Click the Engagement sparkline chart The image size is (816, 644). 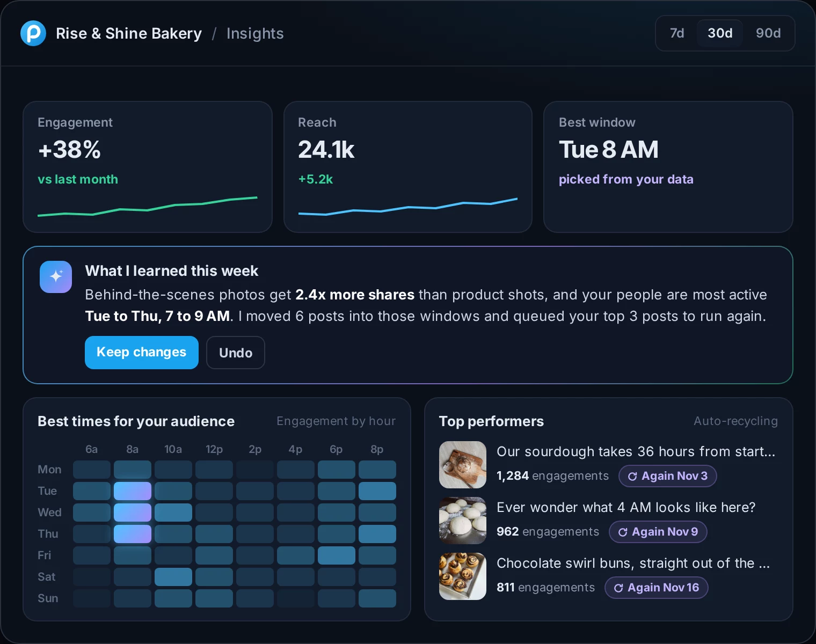[x=148, y=207]
